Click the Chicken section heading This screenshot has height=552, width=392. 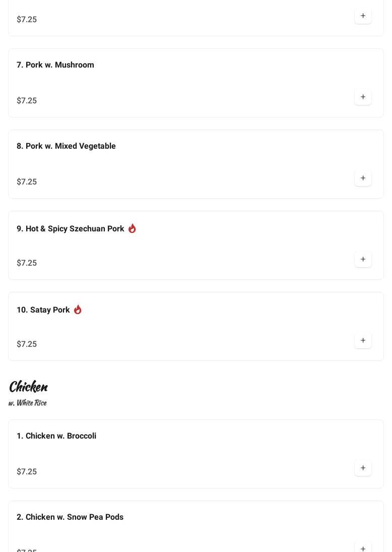pyautogui.click(x=28, y=387)
